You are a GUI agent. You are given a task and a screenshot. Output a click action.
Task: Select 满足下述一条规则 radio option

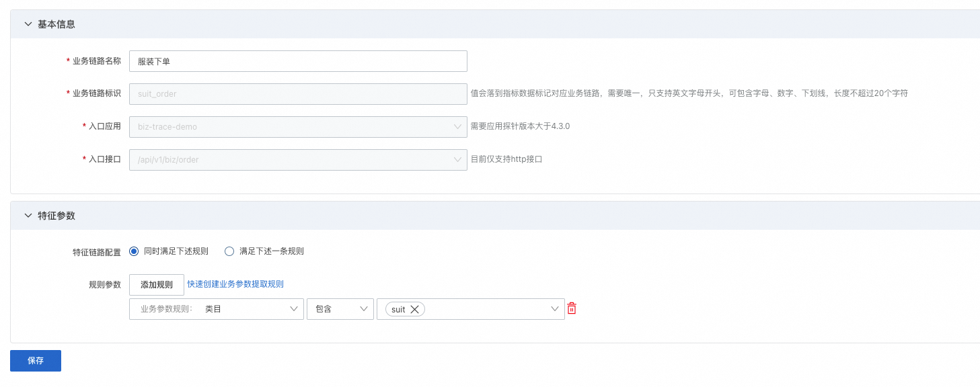(x=229, y=251)
